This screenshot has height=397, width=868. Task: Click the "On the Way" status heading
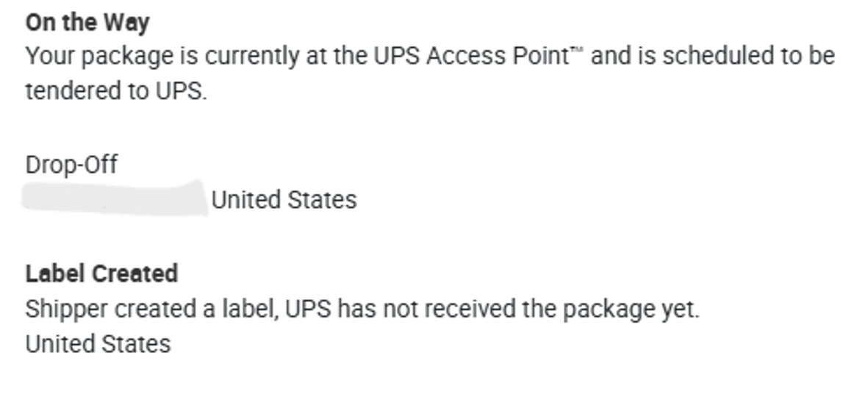click(x=87, y=23)
